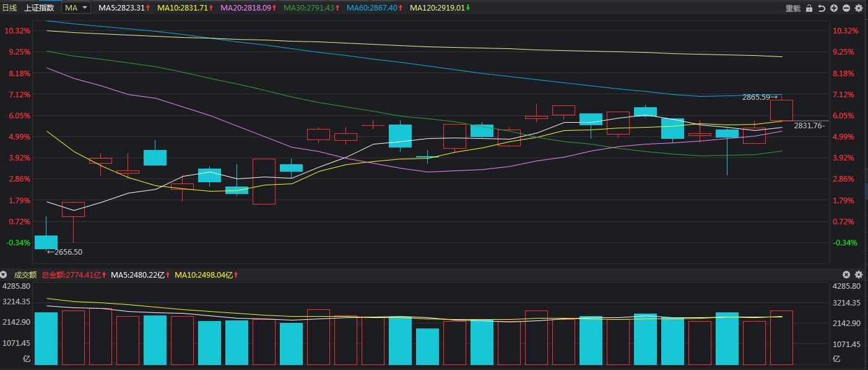Select the 成交额 volume indicator label
Viewport: 868px width, 370px height.
25,275
